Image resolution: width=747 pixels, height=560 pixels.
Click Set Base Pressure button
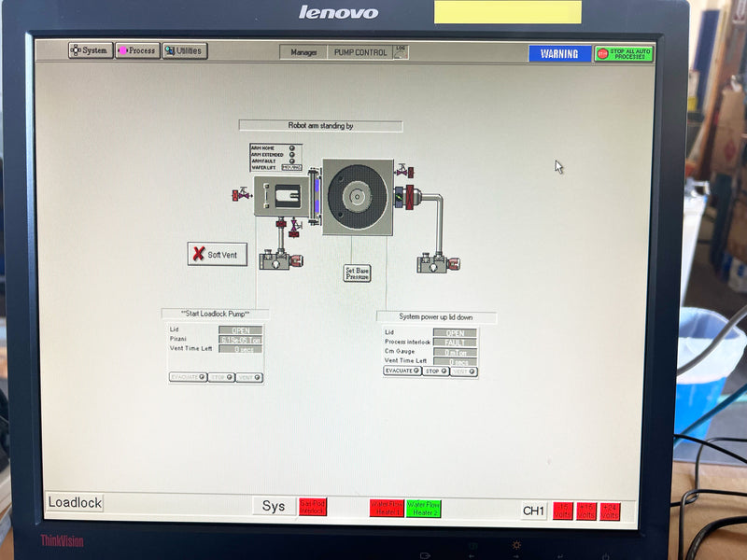357,273
